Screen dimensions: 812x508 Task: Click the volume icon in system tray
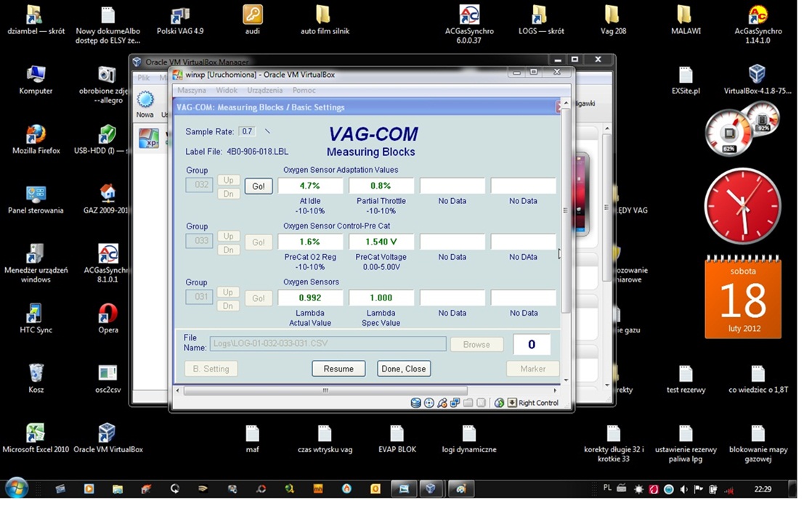pyautogui.click(x=683, y=489)
